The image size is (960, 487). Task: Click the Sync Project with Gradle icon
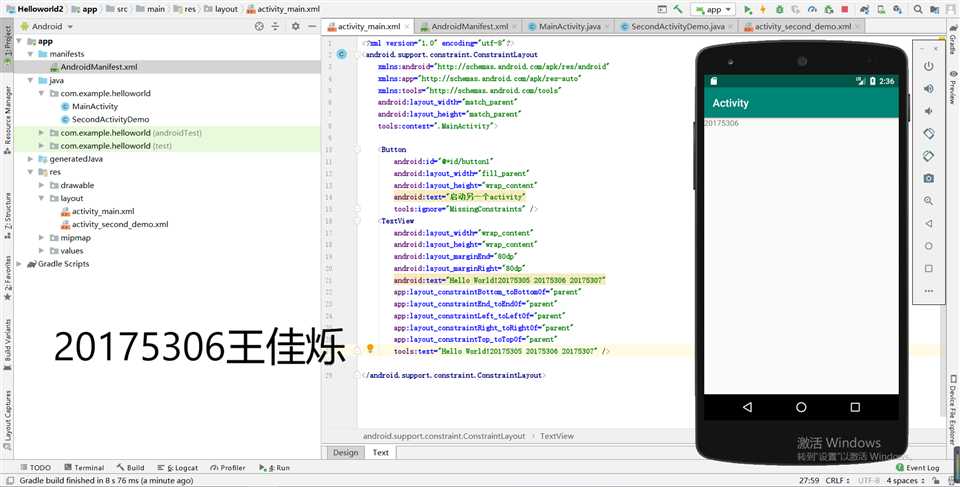coord(864,9)
